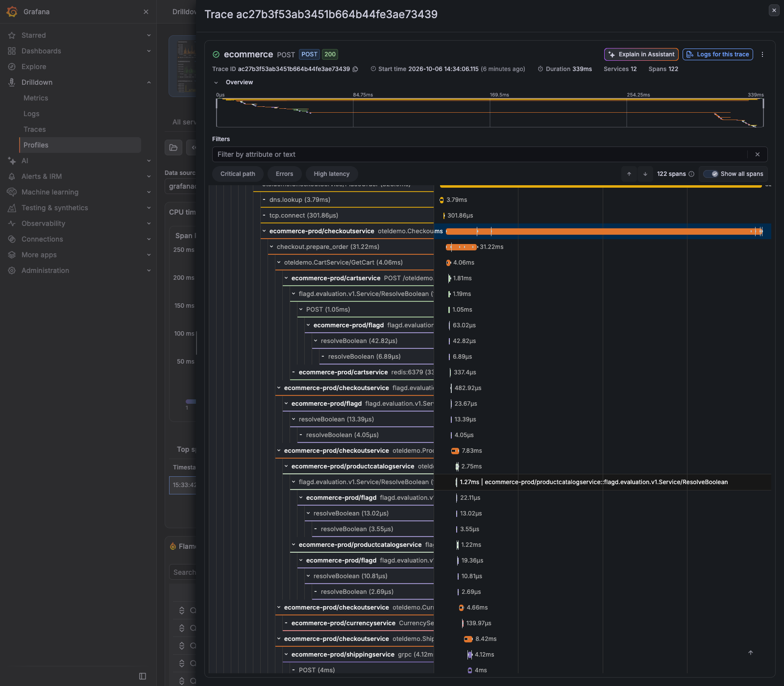Screen dimensions: 784x686
Task: Expand the Machine learning section chevron
Action: [149, 192]
